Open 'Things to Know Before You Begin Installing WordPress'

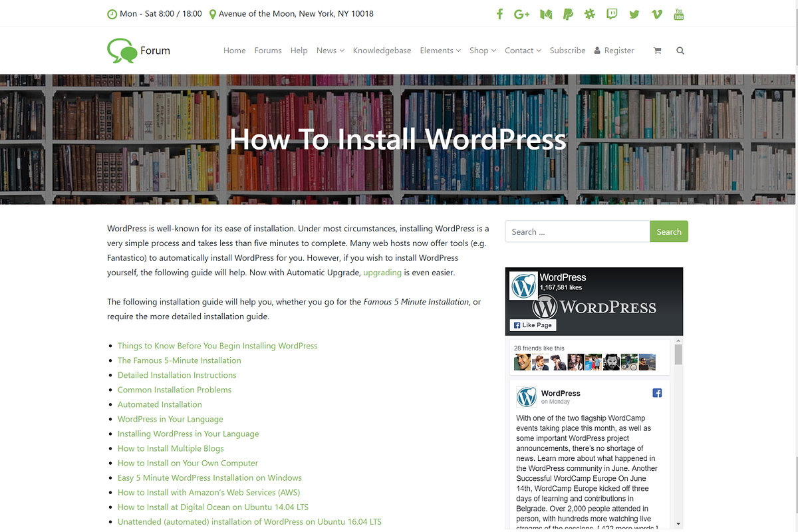217,346
